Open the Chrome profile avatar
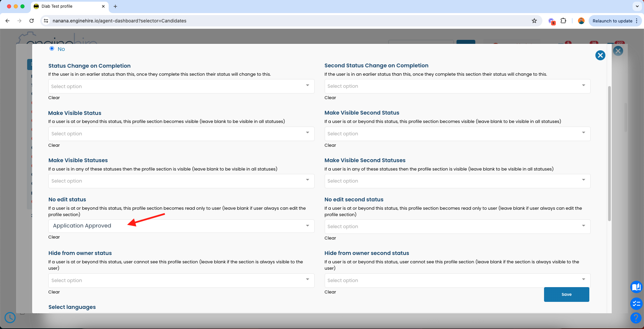The height and width of the screenshot is (329, 644). (x=581, y=21)
